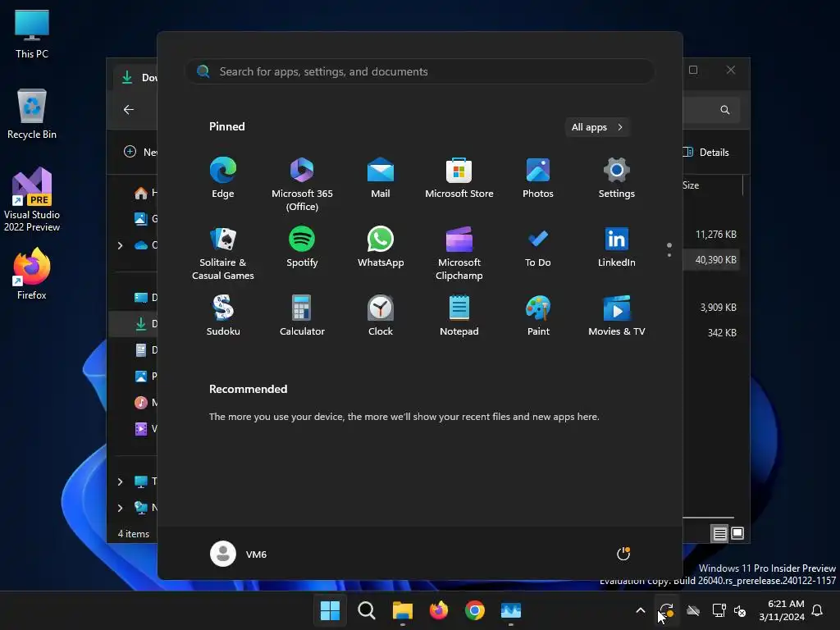The width and height of the screenshot is (840, 630).
Task: Open taskbar Search
Action: pyautogui.click(x=367, y=610)
